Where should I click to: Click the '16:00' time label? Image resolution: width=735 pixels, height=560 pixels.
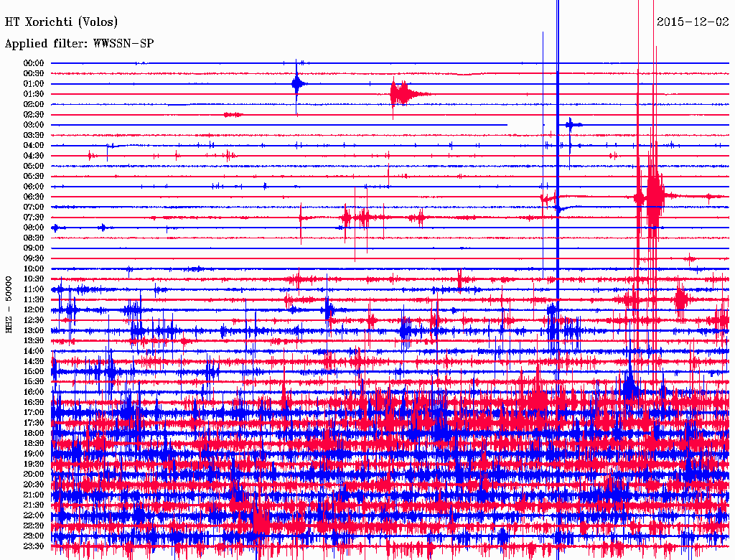[x=34, y=392]
